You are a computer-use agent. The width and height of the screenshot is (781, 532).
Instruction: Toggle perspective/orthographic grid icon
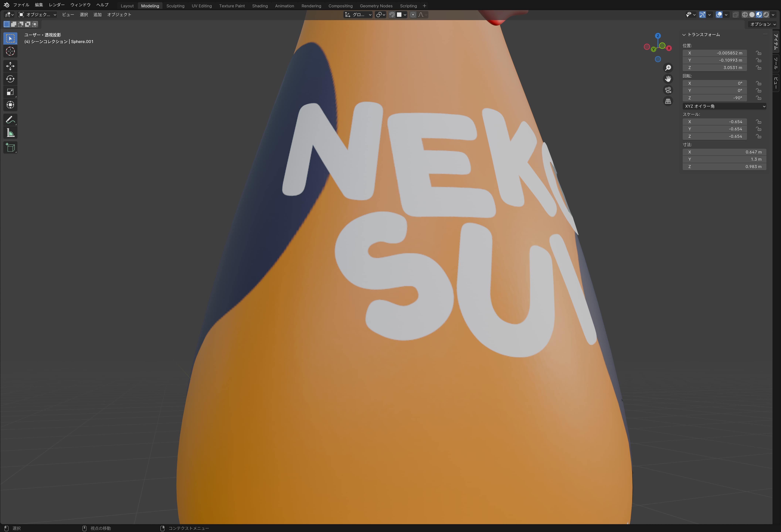[668, 101]
